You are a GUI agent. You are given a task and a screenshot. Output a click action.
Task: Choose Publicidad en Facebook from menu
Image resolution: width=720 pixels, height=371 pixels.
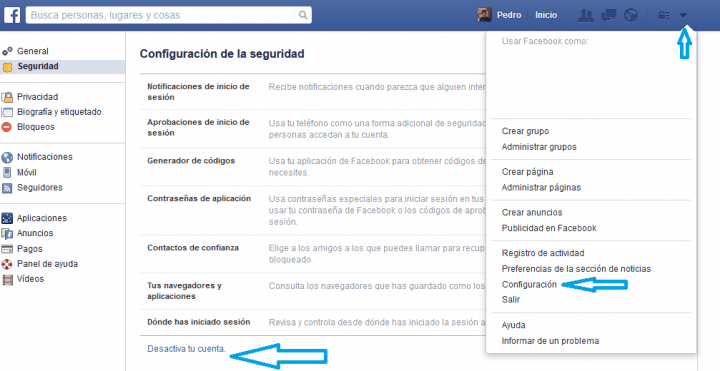tap(549, 228)
